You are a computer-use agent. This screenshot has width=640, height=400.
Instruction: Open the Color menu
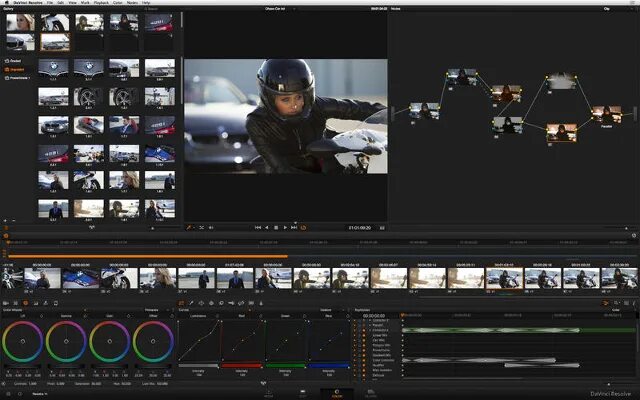pyautogui.click(x=118, y=2)
